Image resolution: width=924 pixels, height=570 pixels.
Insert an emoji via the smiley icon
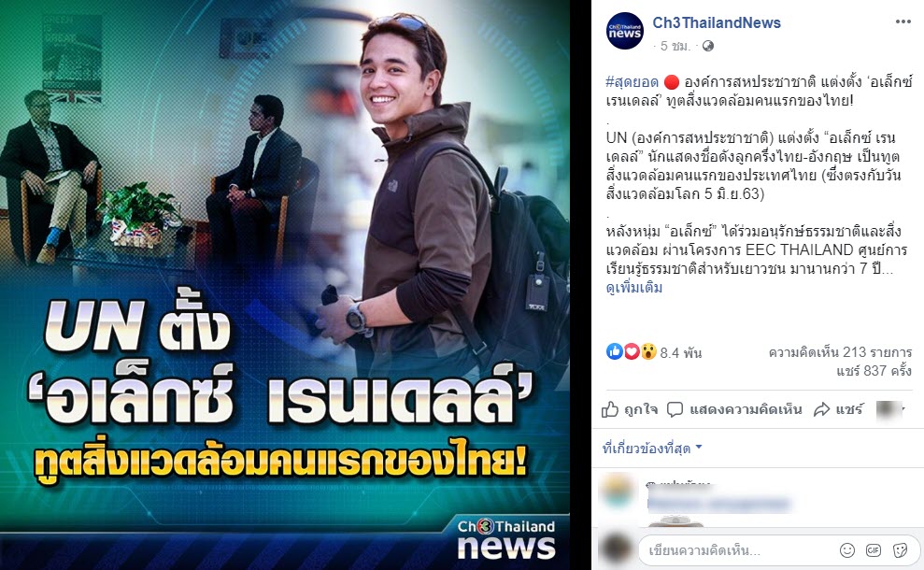click(x=846, y=550)
